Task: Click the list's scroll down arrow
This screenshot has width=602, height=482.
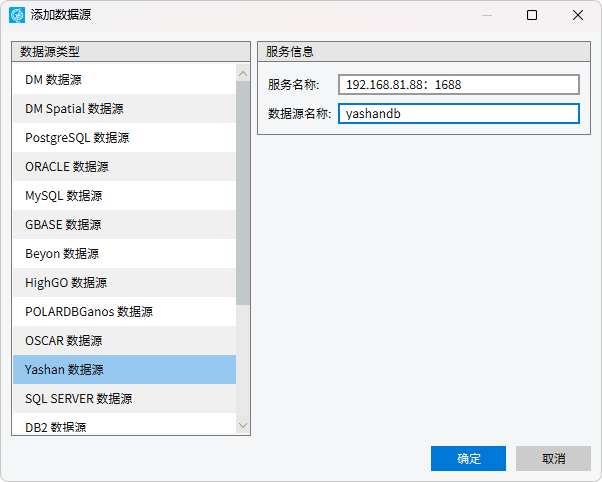Action: [243, 425]
